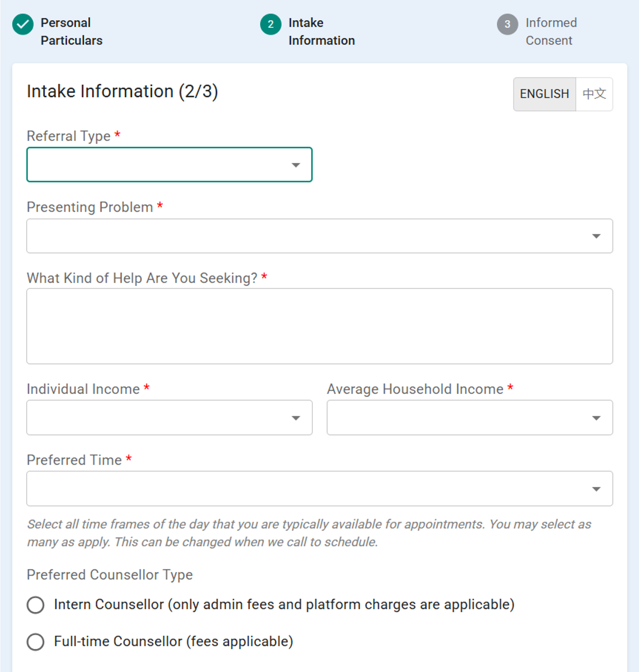Jump to the Informed Consent step label
639x672 pixels.
[551, 31]
